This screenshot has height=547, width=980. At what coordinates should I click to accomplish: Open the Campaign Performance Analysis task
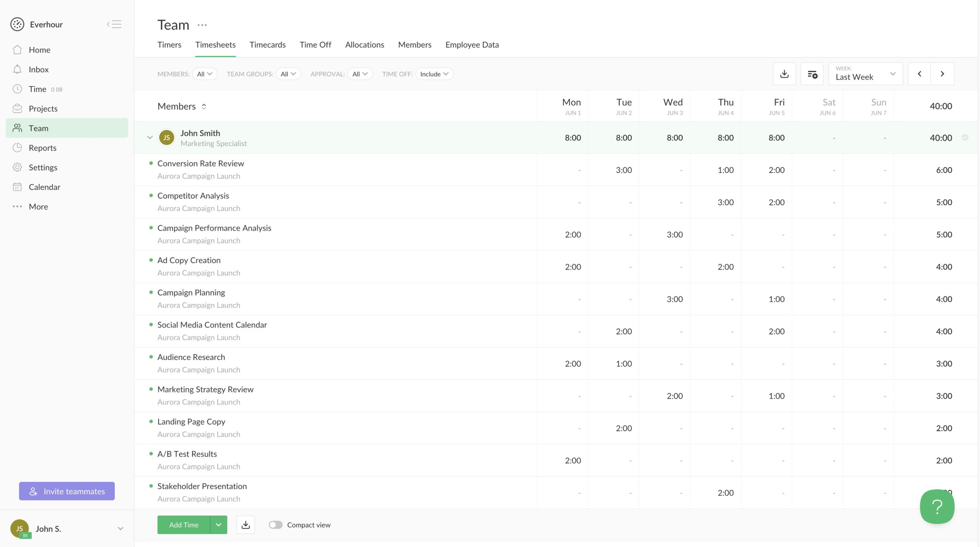click(x=214, y=228)
